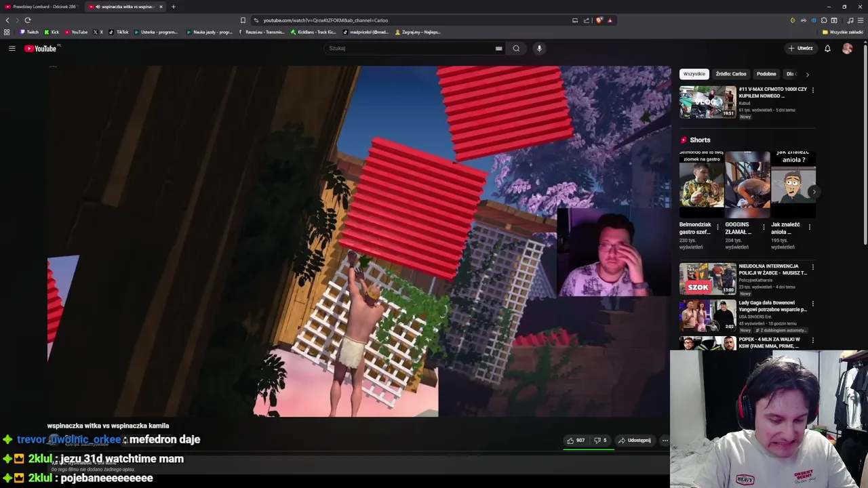Start voice search with the microphone icon

click(x=539, y=48)
